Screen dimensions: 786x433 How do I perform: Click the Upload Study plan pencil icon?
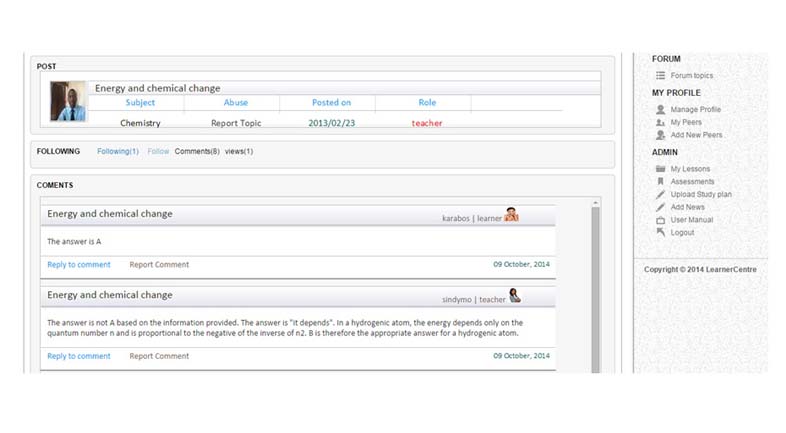[x=660, y=195]
